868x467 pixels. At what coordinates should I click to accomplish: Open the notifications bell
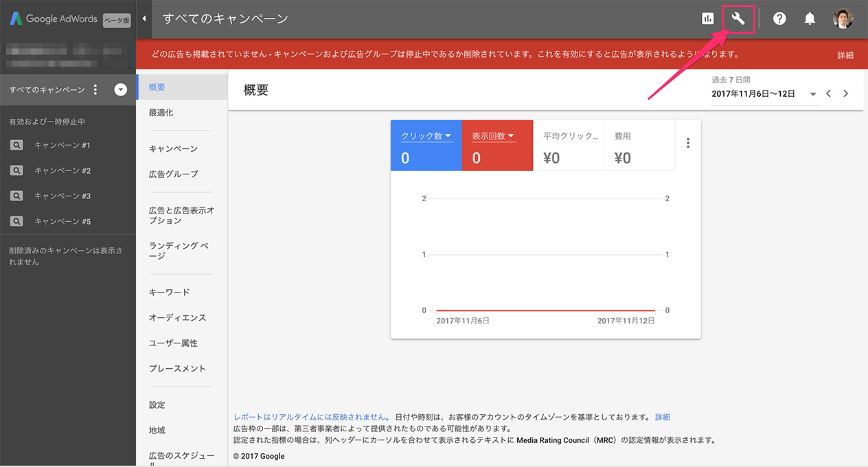pos(810,19)
